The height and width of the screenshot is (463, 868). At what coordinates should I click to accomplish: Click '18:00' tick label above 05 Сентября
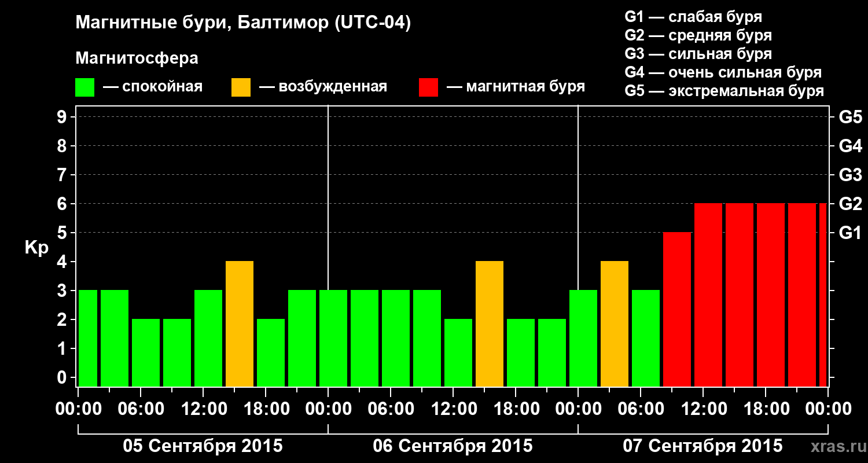266,409
